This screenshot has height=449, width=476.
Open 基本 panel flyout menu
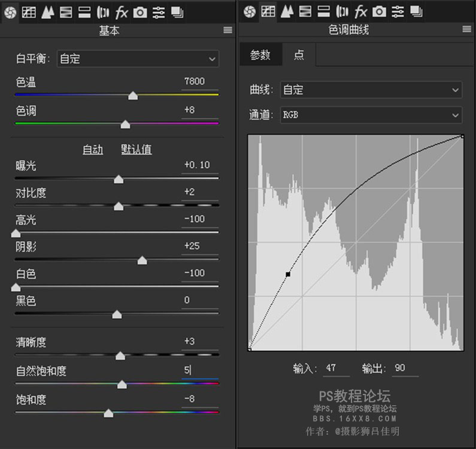228,30
